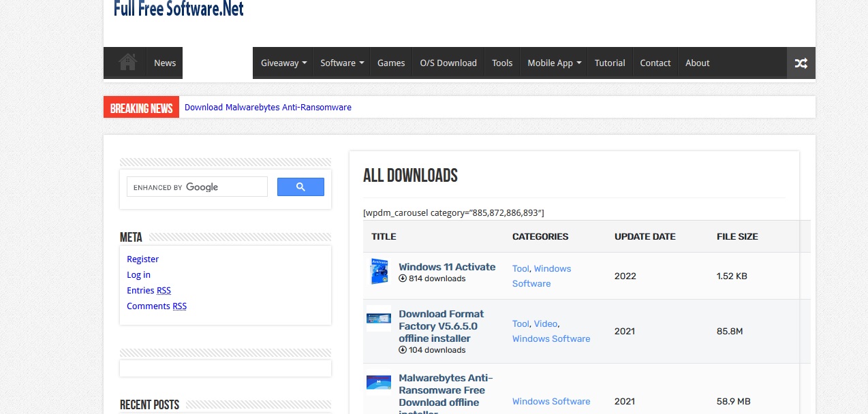Click the UPDATE DATE column header
The height and width of the screenshot is (414, 868).
tap(645, 236)
